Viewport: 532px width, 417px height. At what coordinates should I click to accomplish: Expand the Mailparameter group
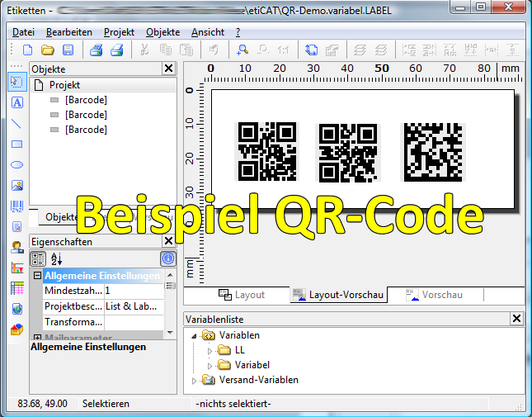[x=37, y=338]
